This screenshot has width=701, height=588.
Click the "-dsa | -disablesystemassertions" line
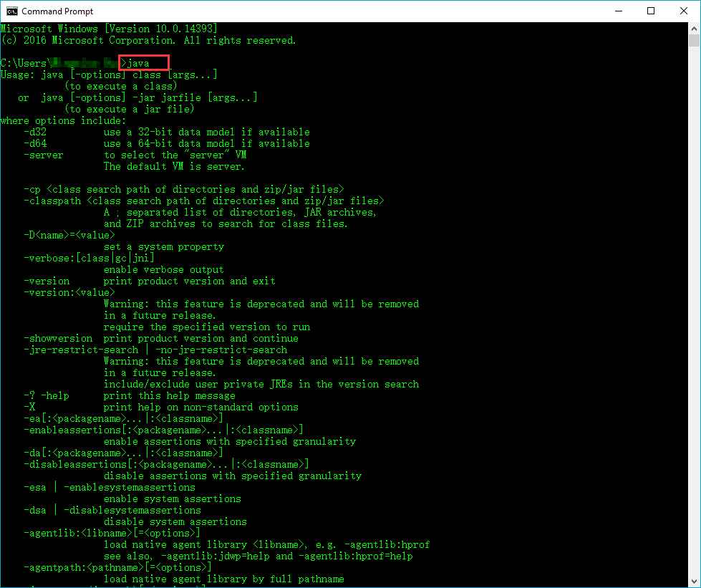tap(112, 511)
